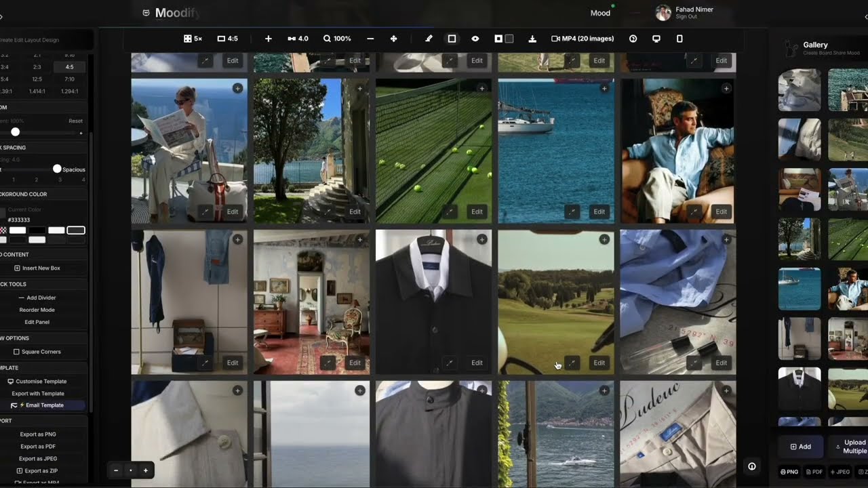Click the minus zoom-out icon in the top toolbar

[370, 39]
